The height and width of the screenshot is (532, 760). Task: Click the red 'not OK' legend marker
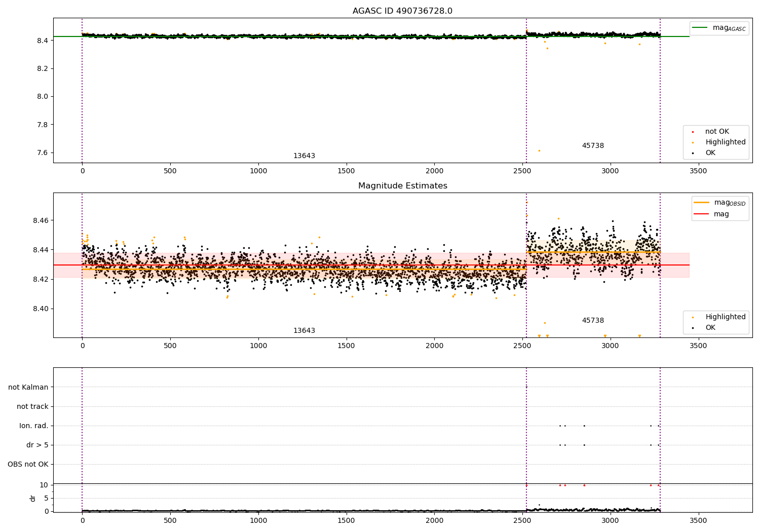point(693,132)
